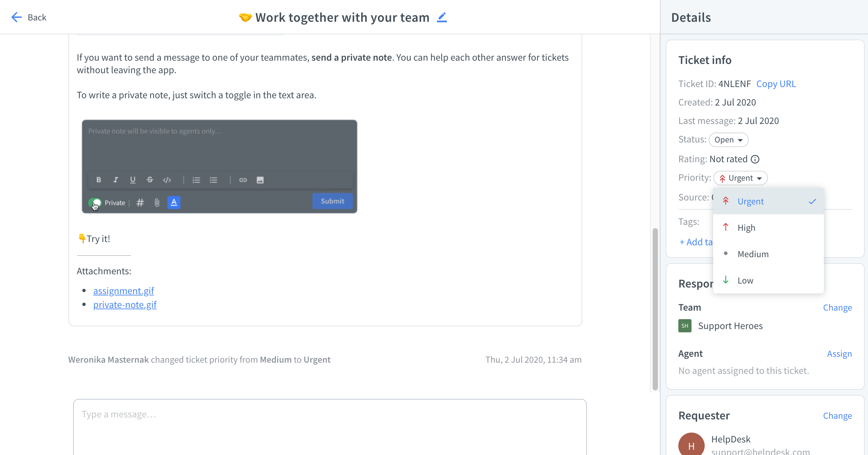Select the Code formatting icon

click(167, 180)
